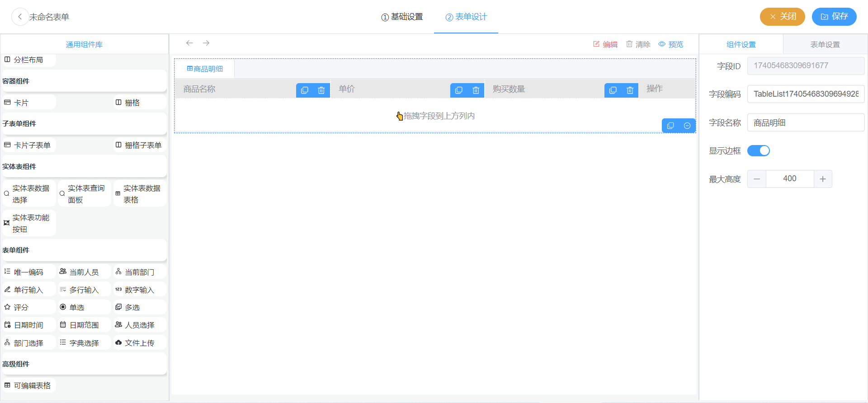This screenshot has width=868, height=403.
Task: Open the 预览 preview link
Action: 671,44
